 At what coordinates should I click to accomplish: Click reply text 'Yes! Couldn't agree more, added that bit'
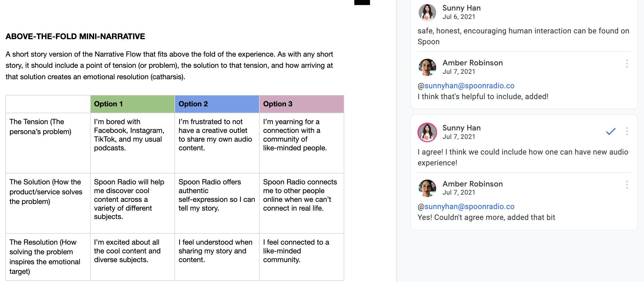pyautogui.click(x=486, y=218)
